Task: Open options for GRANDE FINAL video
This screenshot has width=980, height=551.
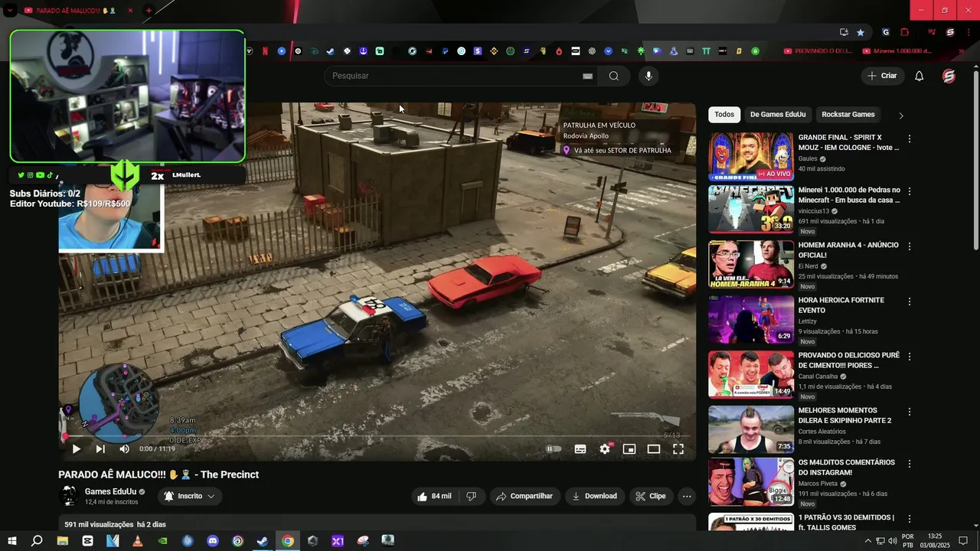Action: [910, 139]
